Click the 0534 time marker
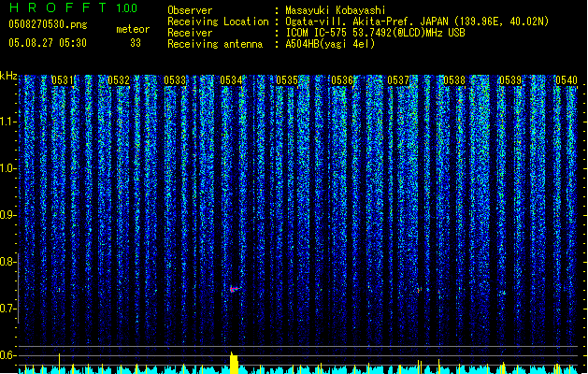 click(231, 80)
